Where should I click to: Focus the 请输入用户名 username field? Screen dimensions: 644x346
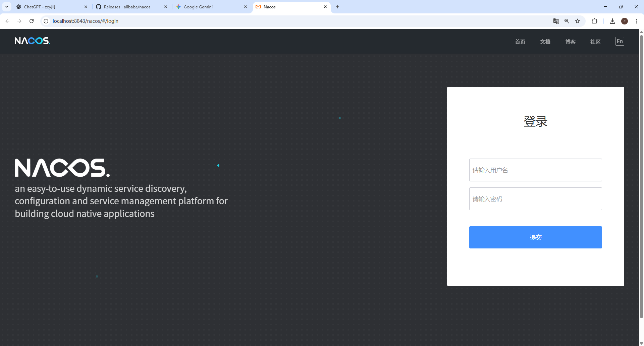pyautogui.click(x=535, y=170)
